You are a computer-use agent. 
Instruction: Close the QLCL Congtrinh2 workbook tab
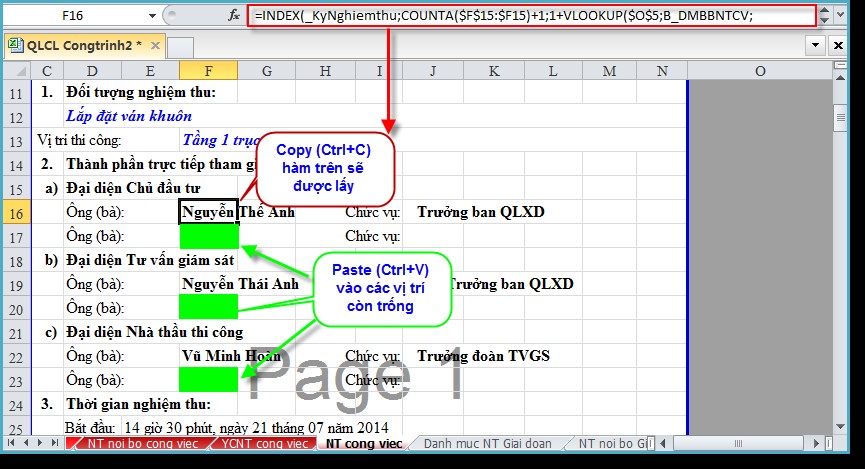pos(154,46)
